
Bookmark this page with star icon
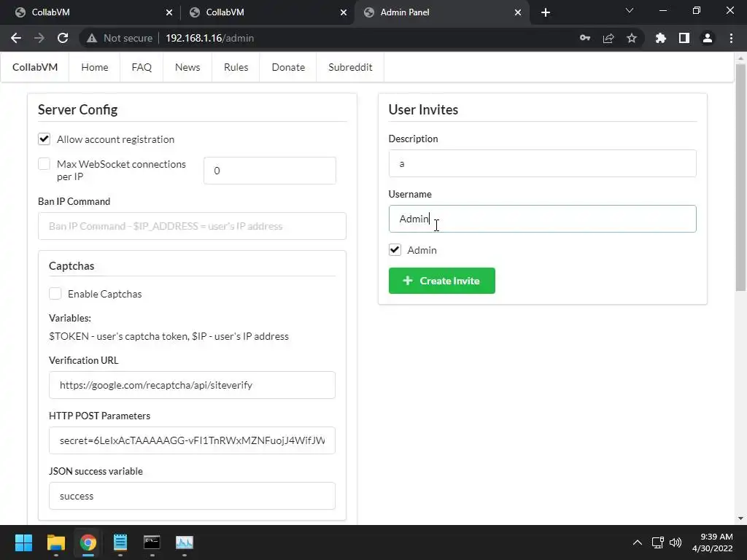[632, 38]
